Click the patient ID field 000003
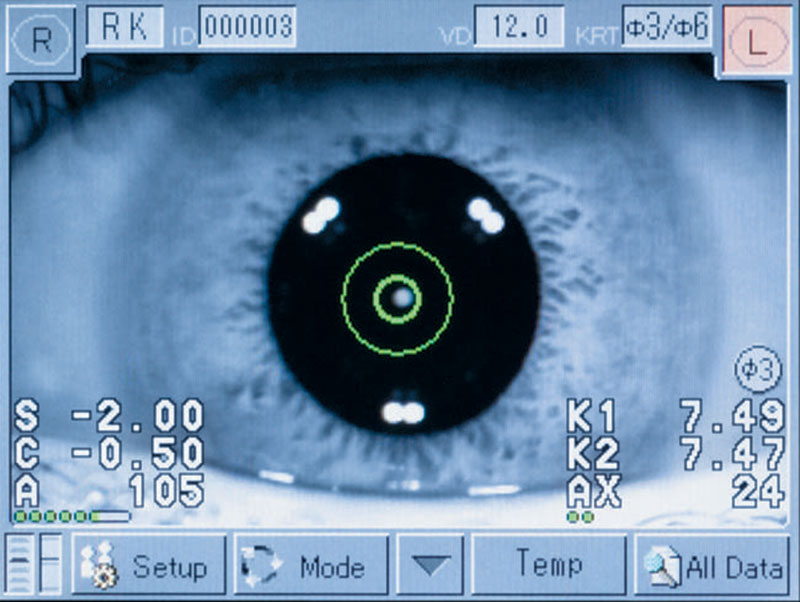Screen dimensions: 800x602 pyautogui.click(x=246, y=27)
